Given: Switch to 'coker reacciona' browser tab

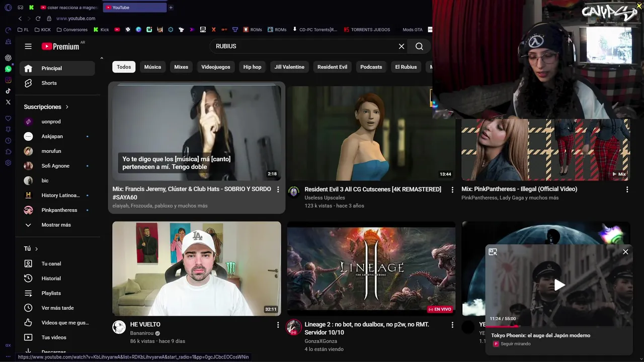Looking at the screenshot, I should click(69, 8).
